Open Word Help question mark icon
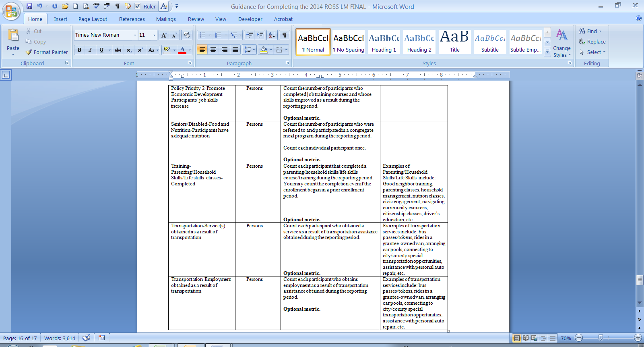 639,18
